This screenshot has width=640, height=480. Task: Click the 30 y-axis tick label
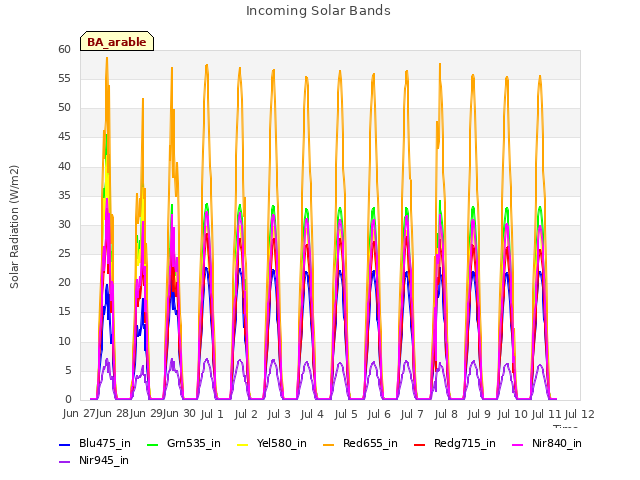pyautogui.click(x=64, y=224)
